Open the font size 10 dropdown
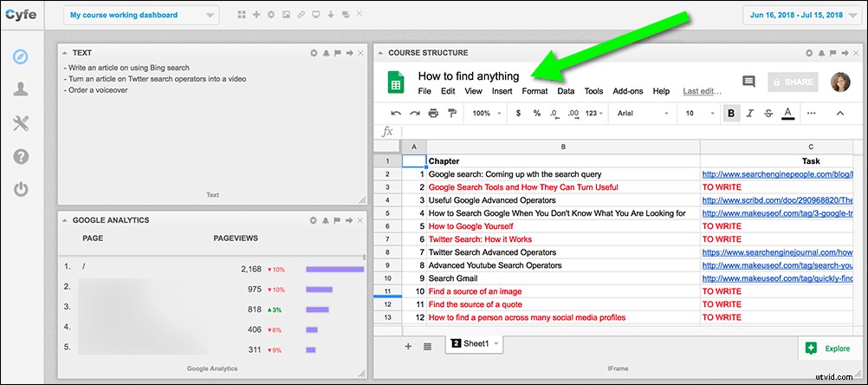 (x=700, y=113)
